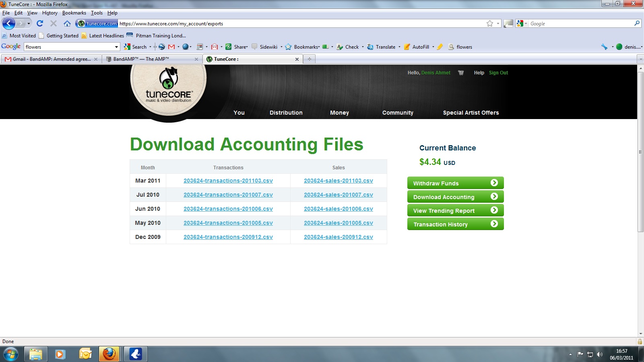Open the Distribution navigation menu
The height and width of the screenshot is (362, 644).
coord(286,113)
